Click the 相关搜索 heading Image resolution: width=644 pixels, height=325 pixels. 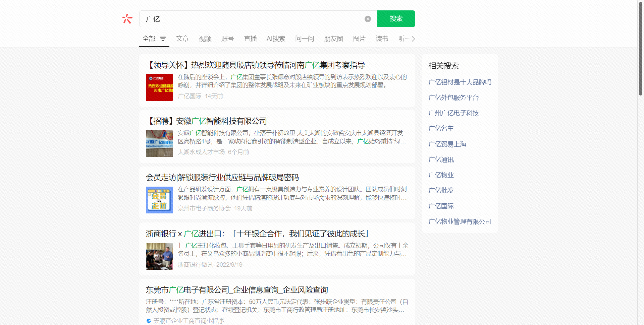(443, 66)
